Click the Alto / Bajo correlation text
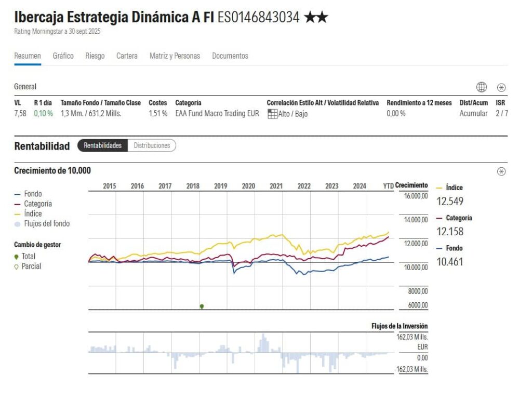Screen dimensions: 532x402 pos(293,114)
